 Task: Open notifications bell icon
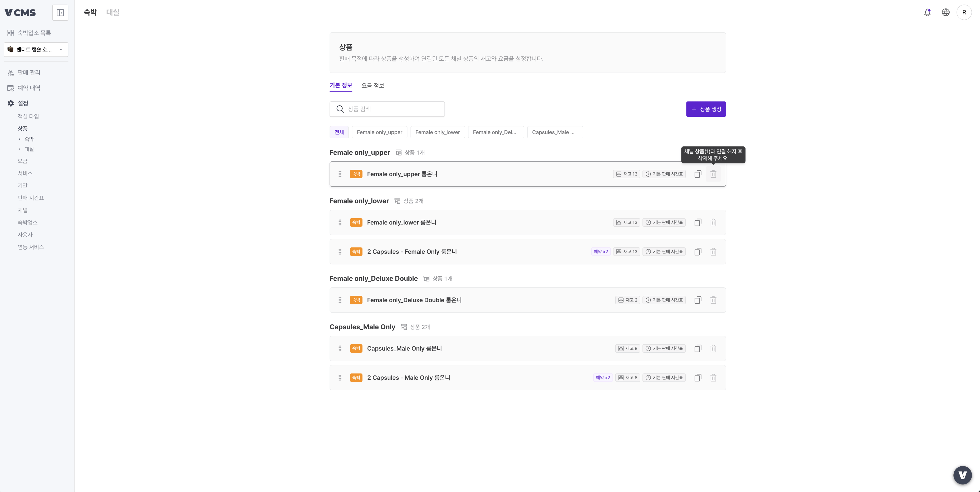[x=927, y=12]
